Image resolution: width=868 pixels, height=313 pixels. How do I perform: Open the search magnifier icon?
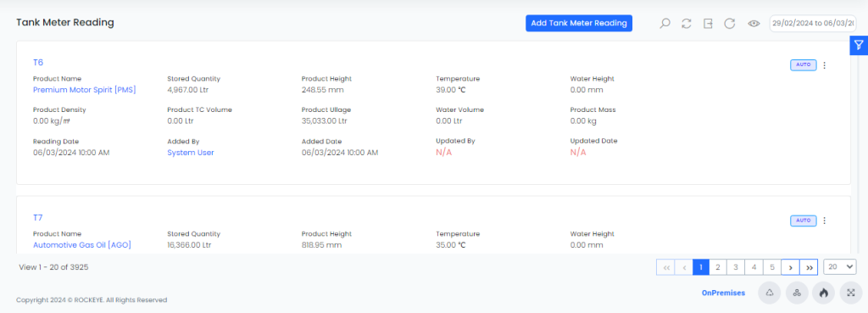pos(665,23)
